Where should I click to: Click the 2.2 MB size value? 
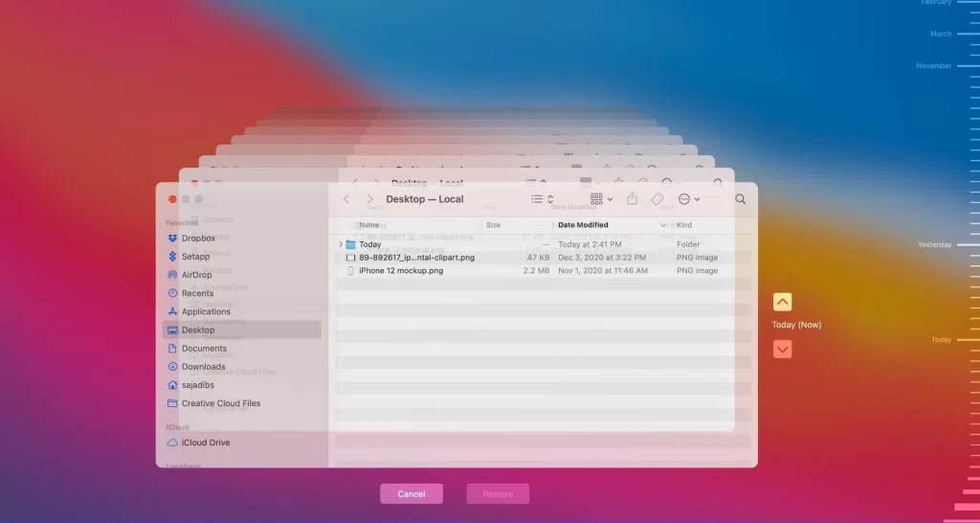(x=536, y=271)
